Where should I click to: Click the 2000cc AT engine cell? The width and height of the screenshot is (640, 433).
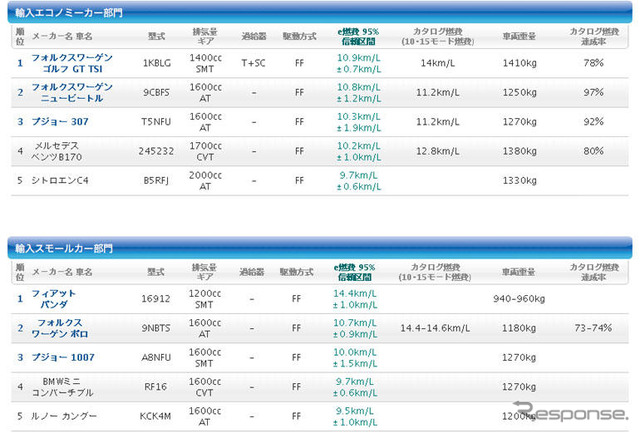click(205, 181)
